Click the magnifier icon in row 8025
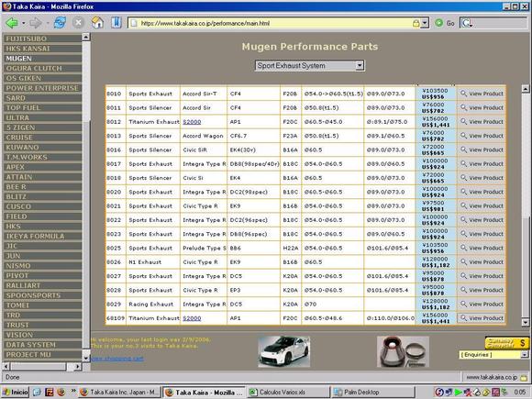532x399 pixels. (x=463, y=248)
